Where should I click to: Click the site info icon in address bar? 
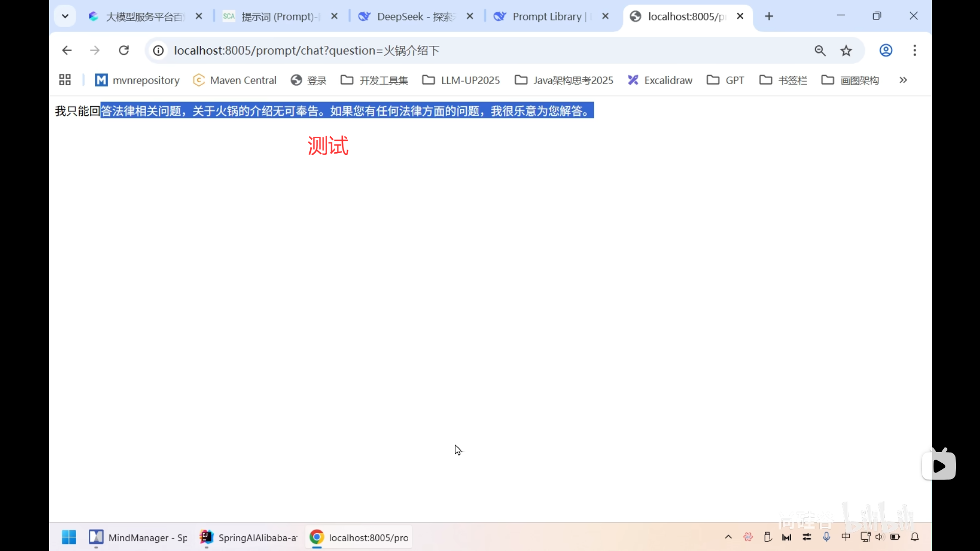[x=158, y=50]
